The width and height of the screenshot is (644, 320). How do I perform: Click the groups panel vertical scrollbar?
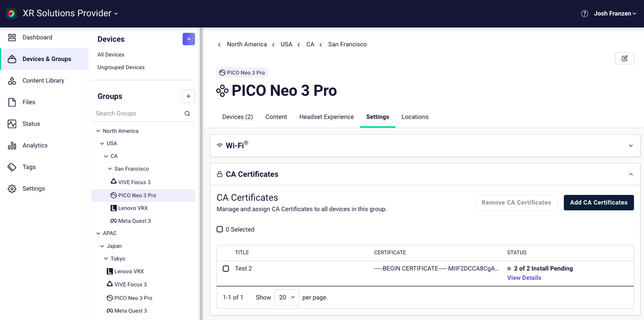click(201, 174)
